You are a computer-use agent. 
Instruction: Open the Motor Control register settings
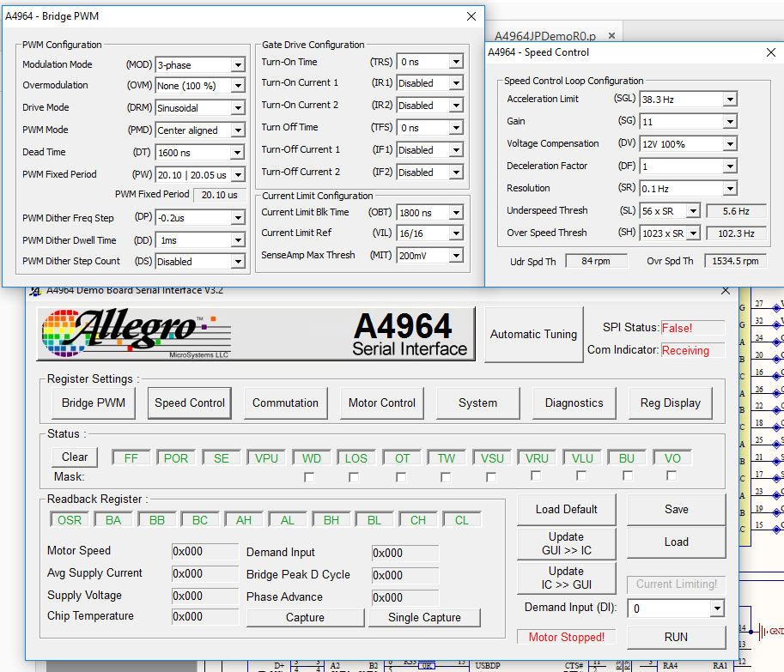coord(382,403)
